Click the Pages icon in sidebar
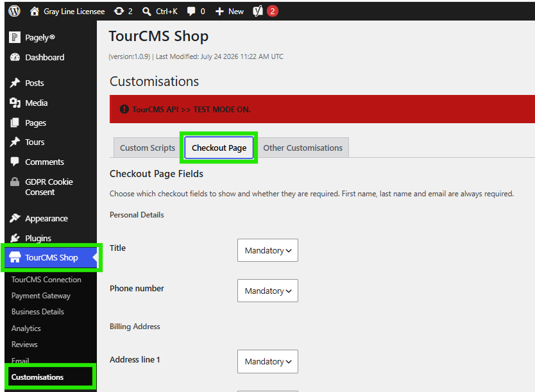Image resolution: width=535 pixels, height=392 pixels. tap(15, 123)
